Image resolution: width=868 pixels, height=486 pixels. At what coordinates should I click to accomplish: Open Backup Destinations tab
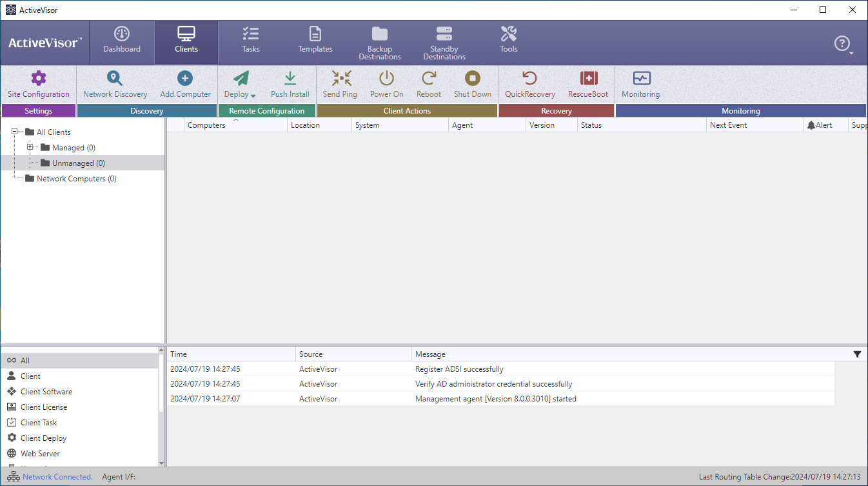coord(380,43)
